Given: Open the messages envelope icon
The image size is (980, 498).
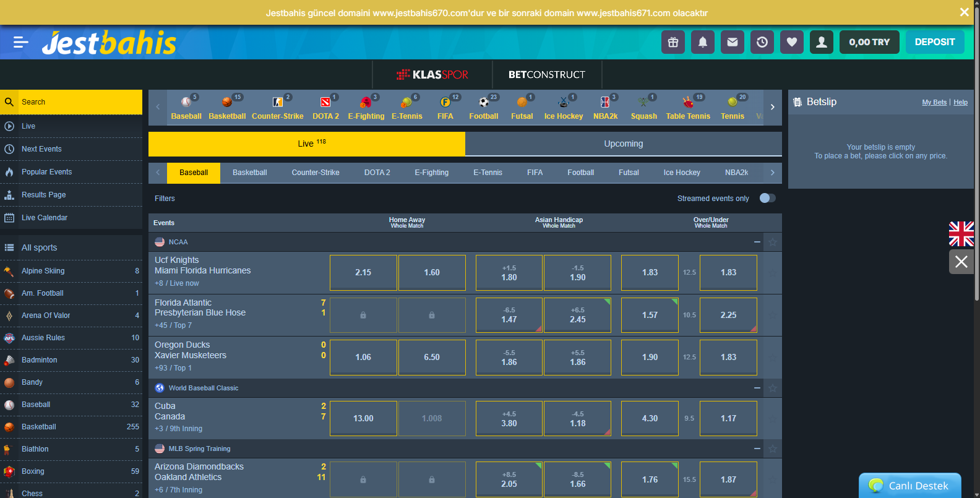Looking at the screenshot, I should click(x=733, y=42).
